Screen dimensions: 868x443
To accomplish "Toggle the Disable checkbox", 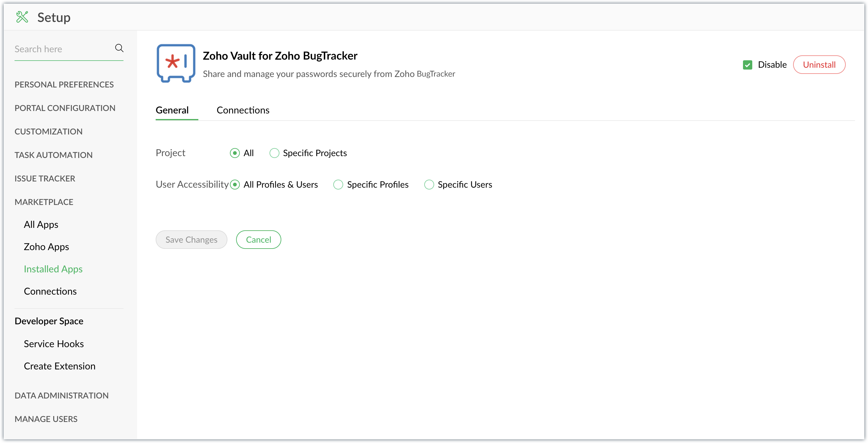I will pyautogui.click(x=747, y=65).
